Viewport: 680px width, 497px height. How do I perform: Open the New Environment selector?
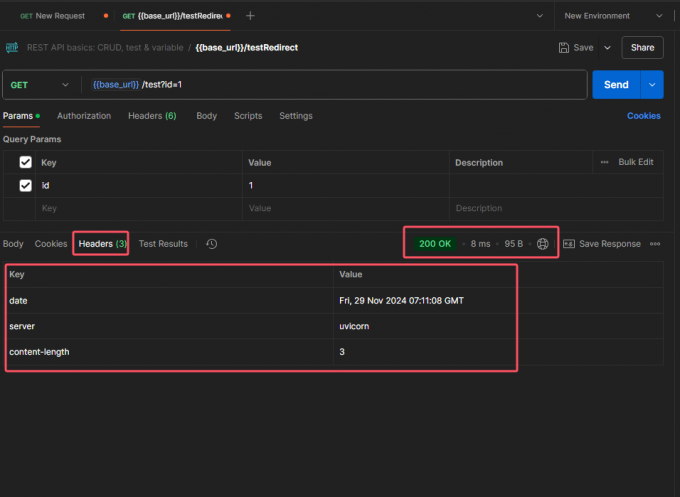pos(613,16)
